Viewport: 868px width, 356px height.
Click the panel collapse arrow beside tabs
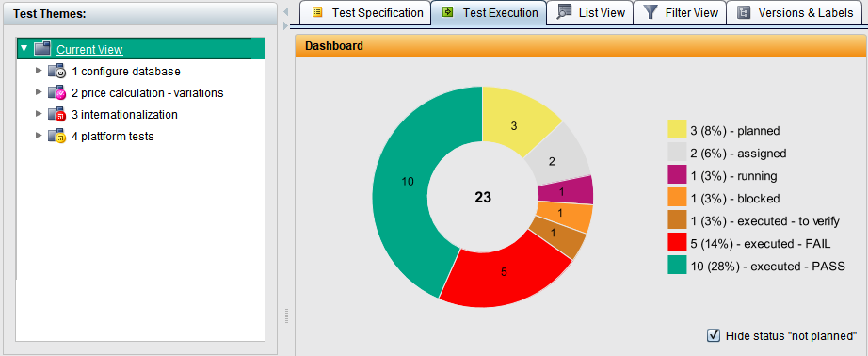(x=285, y=11)
